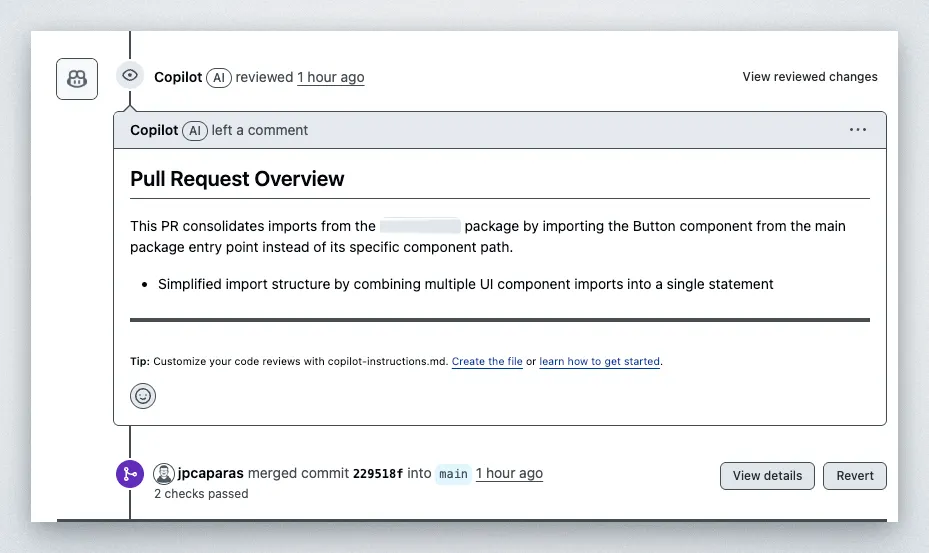Open commit 229518f
The height and width of the screenshot is (553, 929).
(378, 474)
